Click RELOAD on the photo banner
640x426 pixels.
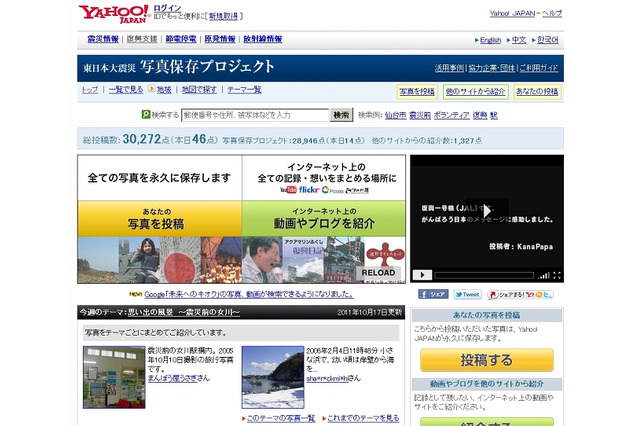point(378,273)
